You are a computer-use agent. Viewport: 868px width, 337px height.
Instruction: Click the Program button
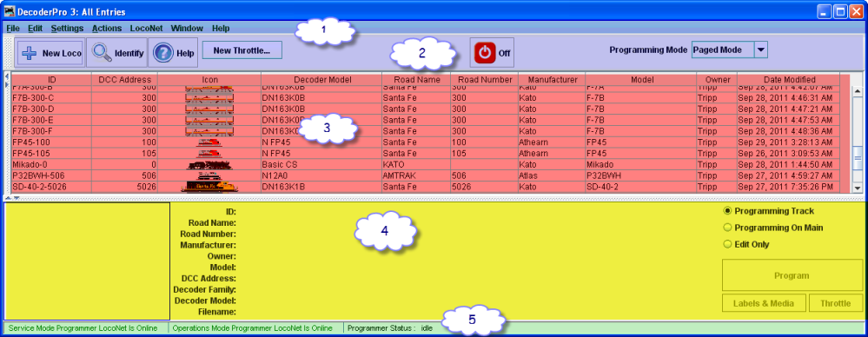pos(792,275)
